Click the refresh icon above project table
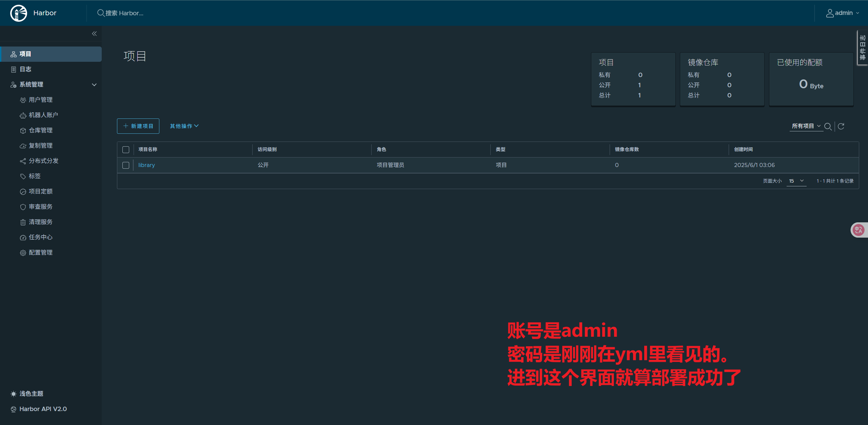 point(841,126)
